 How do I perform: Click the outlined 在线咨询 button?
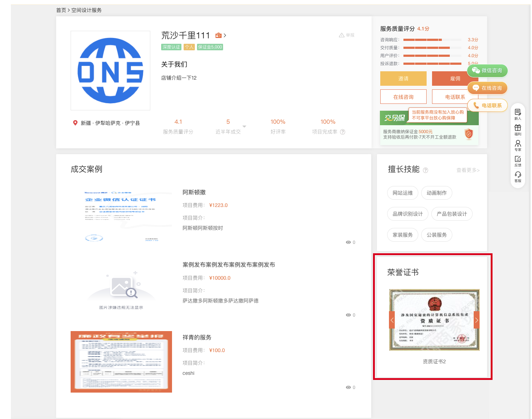(403, 97)
